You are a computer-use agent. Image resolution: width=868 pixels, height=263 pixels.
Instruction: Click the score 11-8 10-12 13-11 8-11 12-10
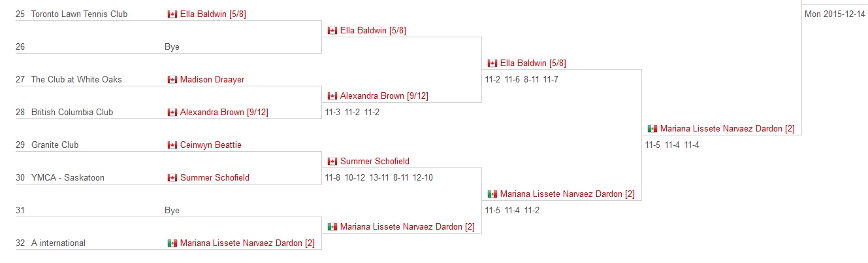[x=379, y=178]
